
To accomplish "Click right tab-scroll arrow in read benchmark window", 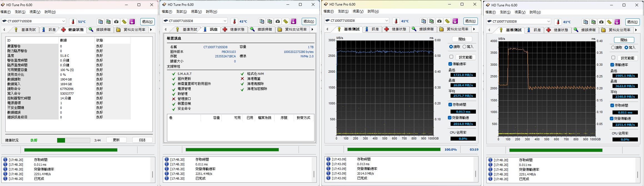I will tap(474, 29).
